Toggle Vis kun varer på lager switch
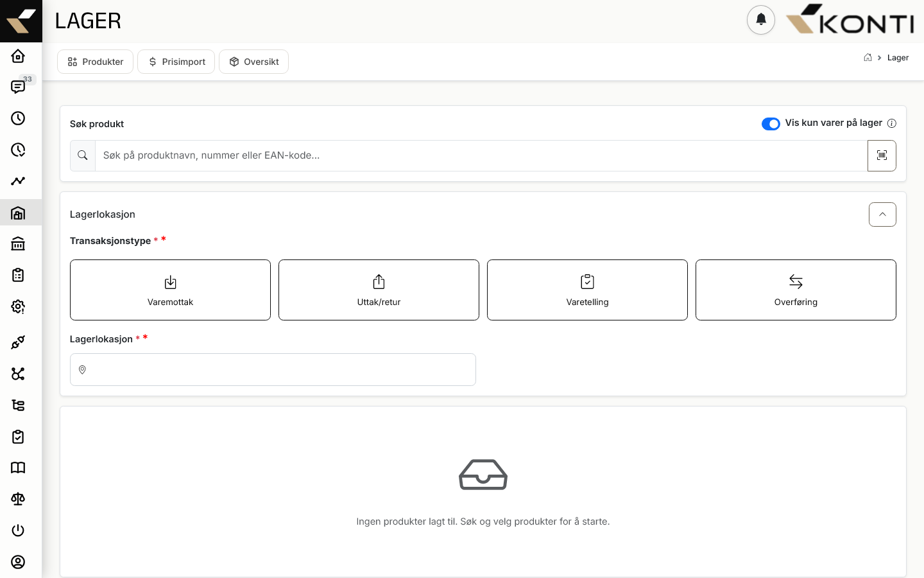 [x=771, y=123]
